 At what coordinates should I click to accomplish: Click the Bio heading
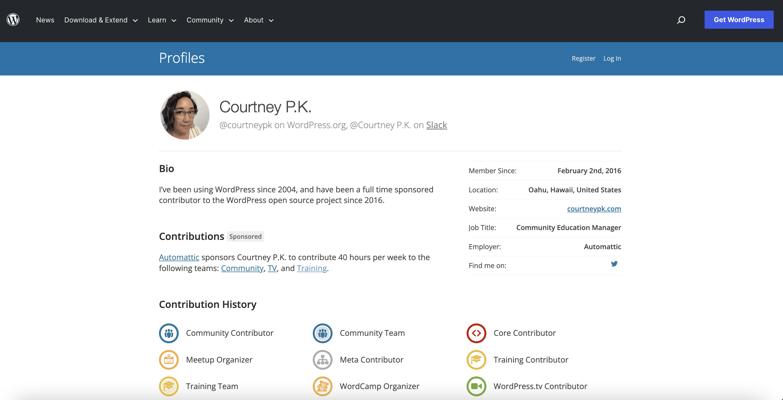166,169
